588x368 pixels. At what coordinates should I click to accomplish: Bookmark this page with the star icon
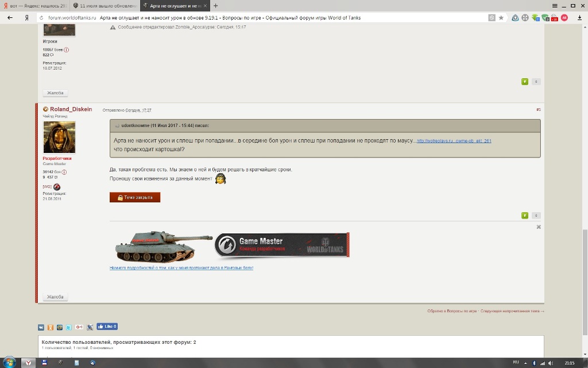501,18
